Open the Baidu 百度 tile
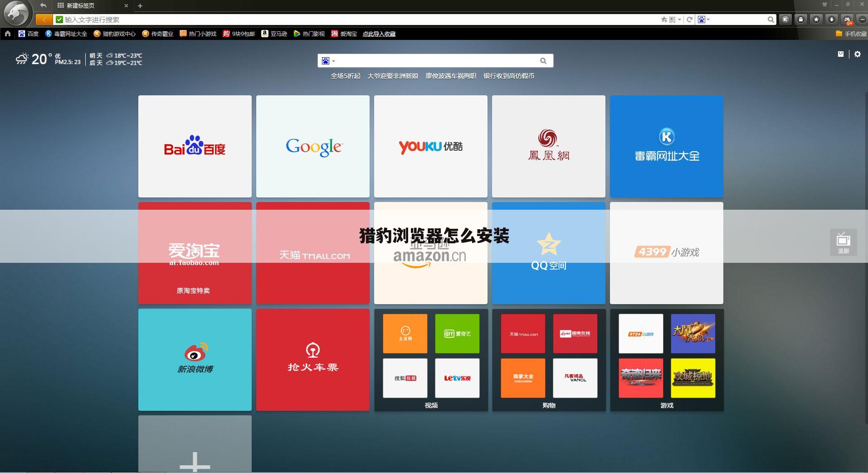868x473 pixels. (195, 146)
